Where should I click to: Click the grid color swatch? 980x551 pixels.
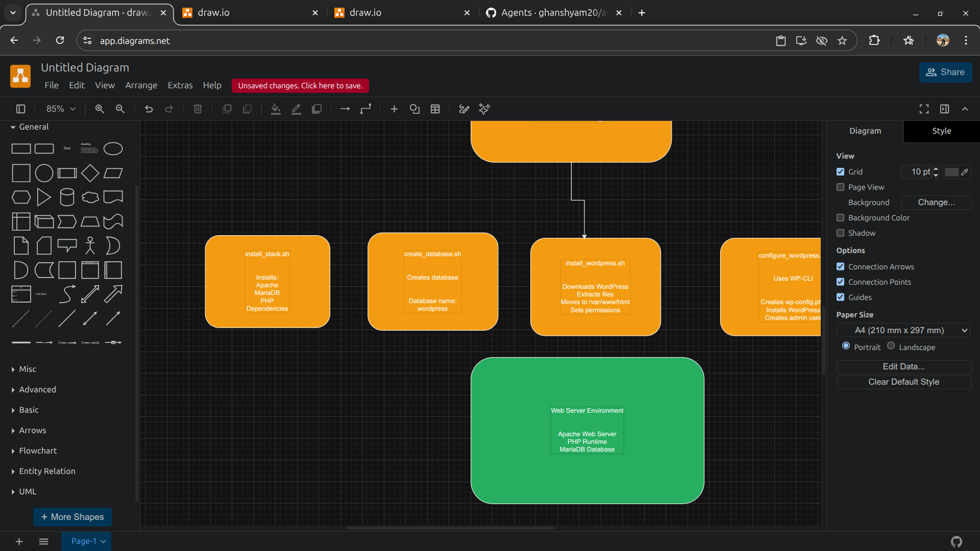pos(951,172)
